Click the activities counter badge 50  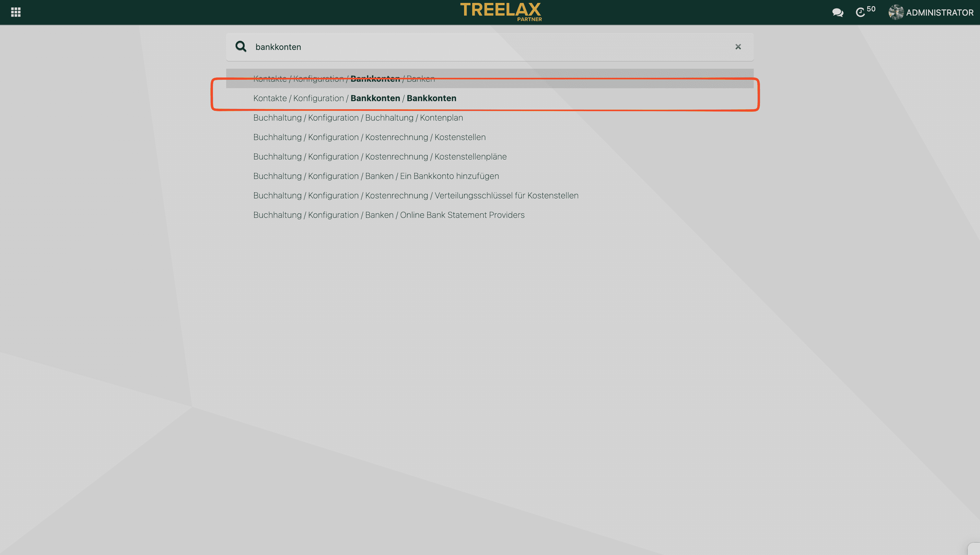(871, 9)
